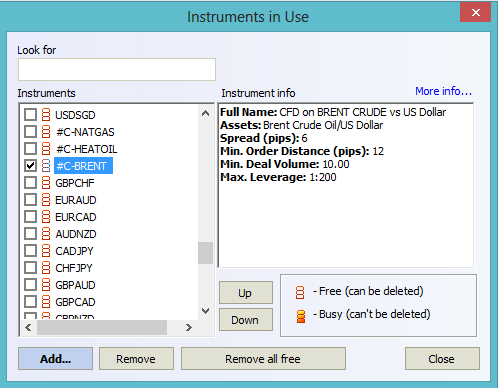The width and height of the screenshot is (498, 388).
Task: Enable the AUDNZD checkbox
Action: 30,234
